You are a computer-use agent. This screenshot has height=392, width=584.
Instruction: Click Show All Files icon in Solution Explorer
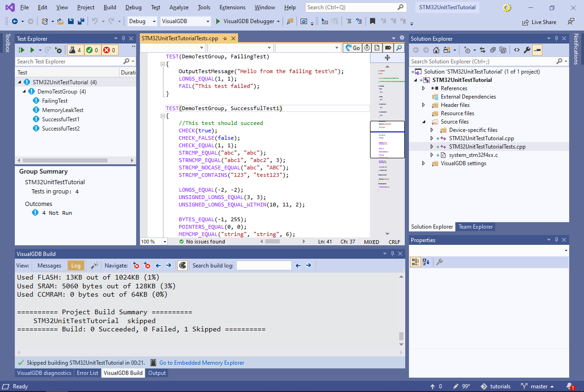coord(503,50)
